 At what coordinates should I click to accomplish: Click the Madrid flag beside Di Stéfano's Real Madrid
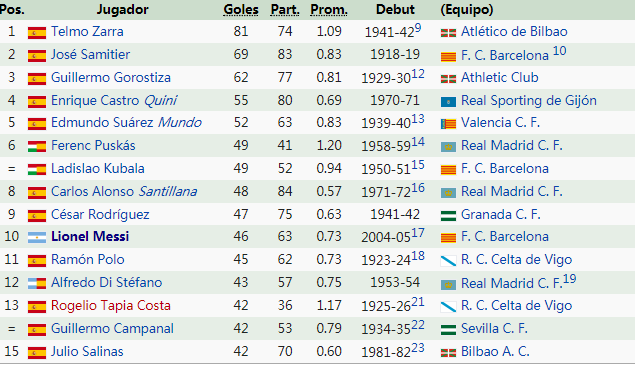(x=448, y=284)
